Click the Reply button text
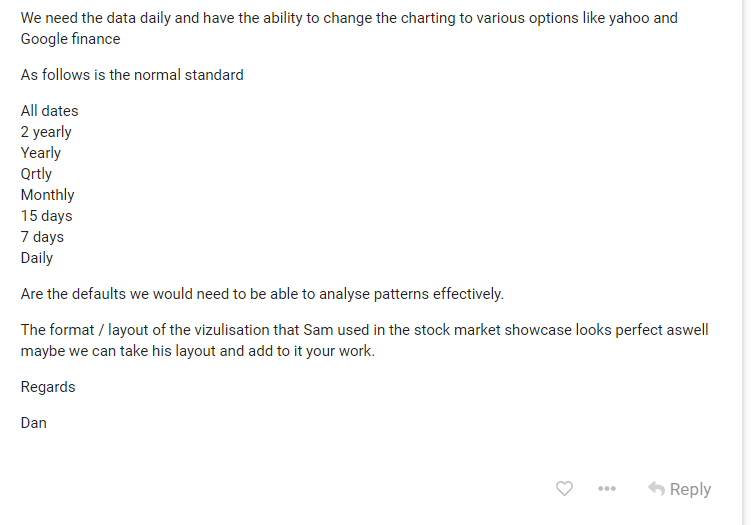The width and height of the screenshot is (752, 525). click(x=690, y=489)
